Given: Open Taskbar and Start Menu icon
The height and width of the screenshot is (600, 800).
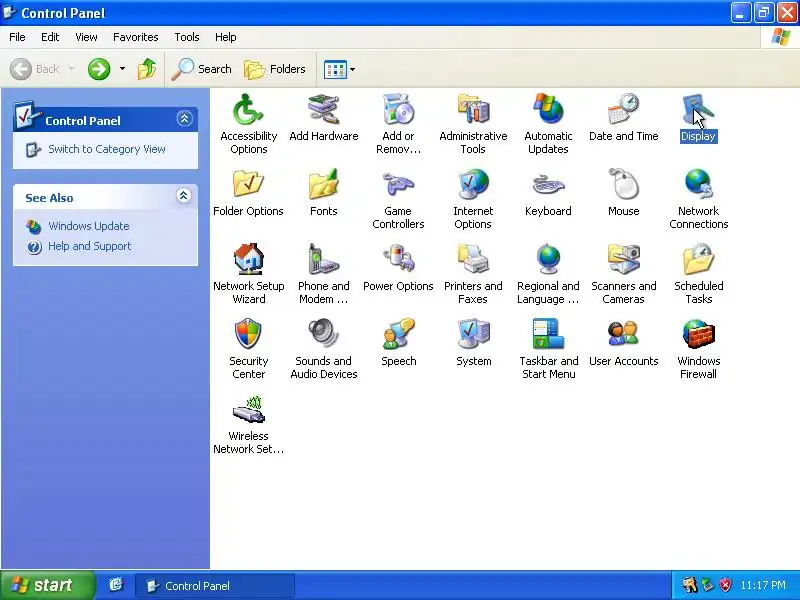Looking at the screenshot, I should coord(548,334).
